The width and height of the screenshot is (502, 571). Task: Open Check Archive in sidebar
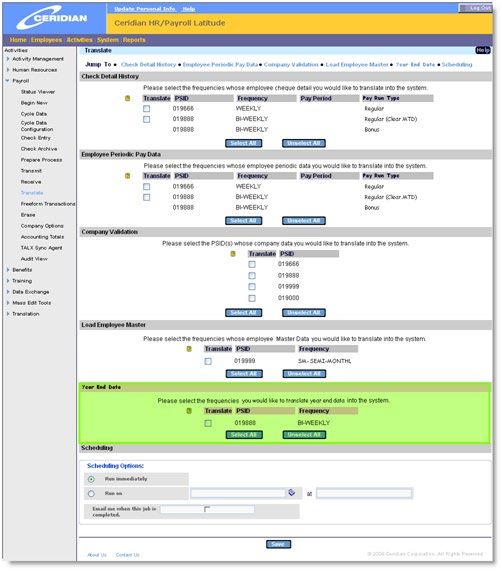[x=39, y=149]
